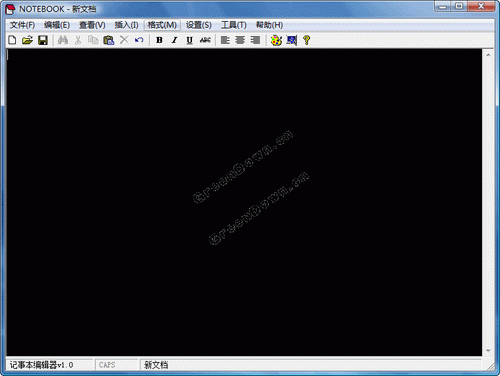This screenshot has width=500, height=376.
Task: Undo the last action with the arrow icon
Action: pyautogui.click(x=139, y=40)
